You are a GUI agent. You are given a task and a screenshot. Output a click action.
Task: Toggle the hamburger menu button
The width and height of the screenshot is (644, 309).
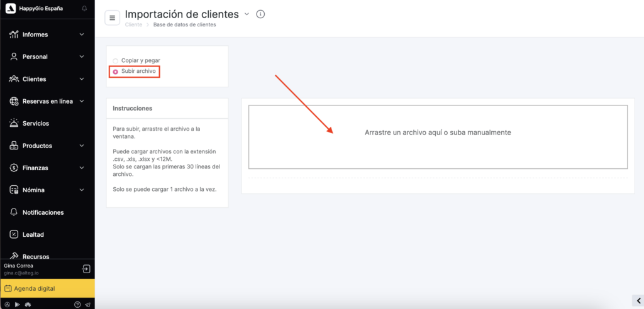click(113, 18)
